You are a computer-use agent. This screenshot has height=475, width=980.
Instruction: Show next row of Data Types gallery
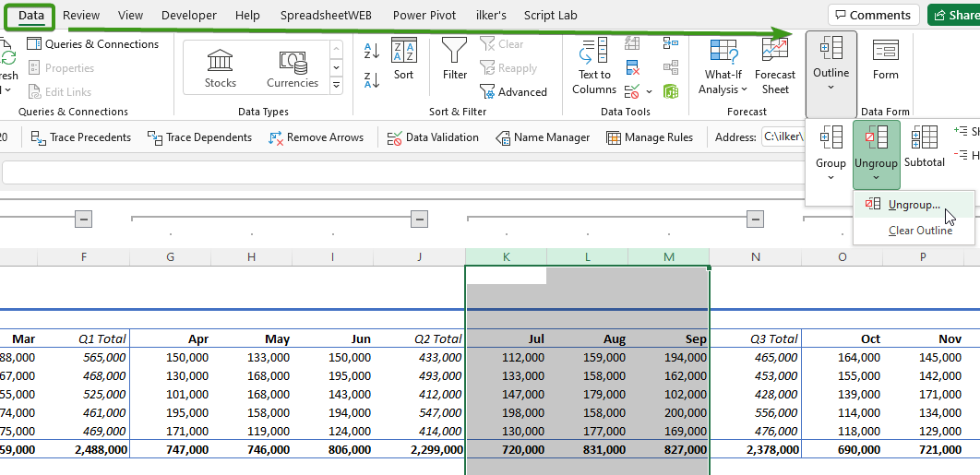[x=336, y=67]
